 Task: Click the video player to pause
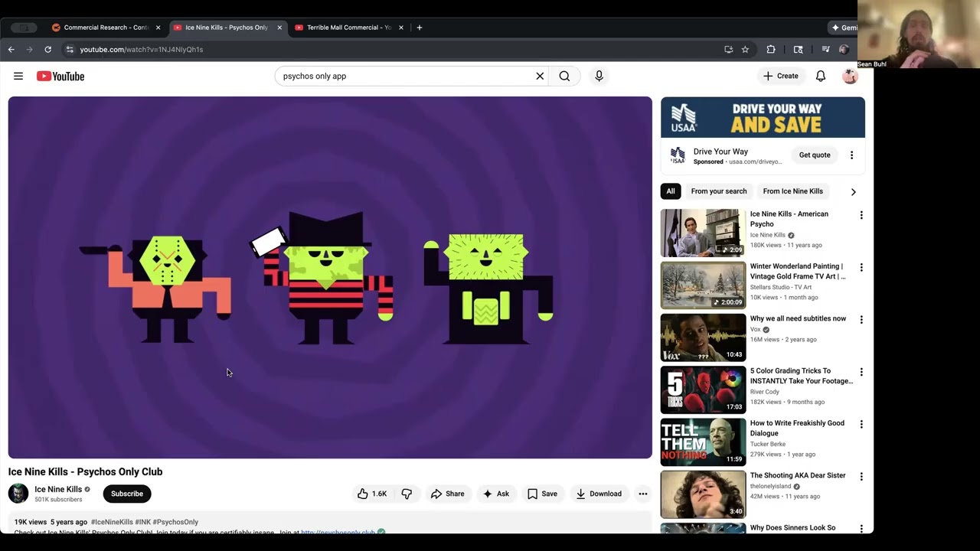coord(330,277)
